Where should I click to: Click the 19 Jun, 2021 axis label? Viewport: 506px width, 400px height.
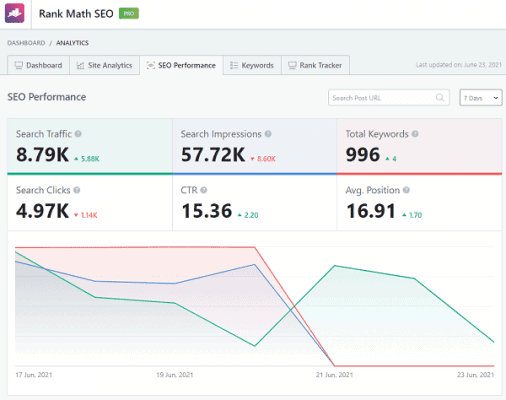pos(175,375)
